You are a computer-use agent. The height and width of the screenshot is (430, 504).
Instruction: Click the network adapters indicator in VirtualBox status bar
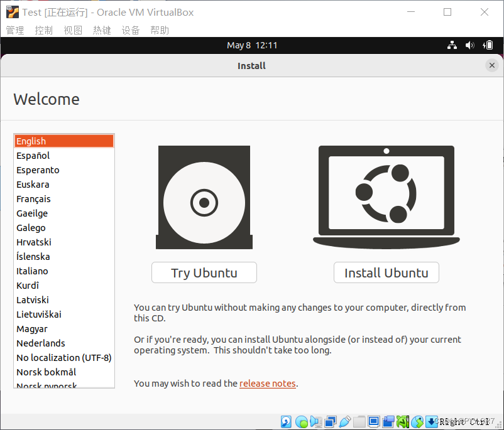tap(331, 422)
